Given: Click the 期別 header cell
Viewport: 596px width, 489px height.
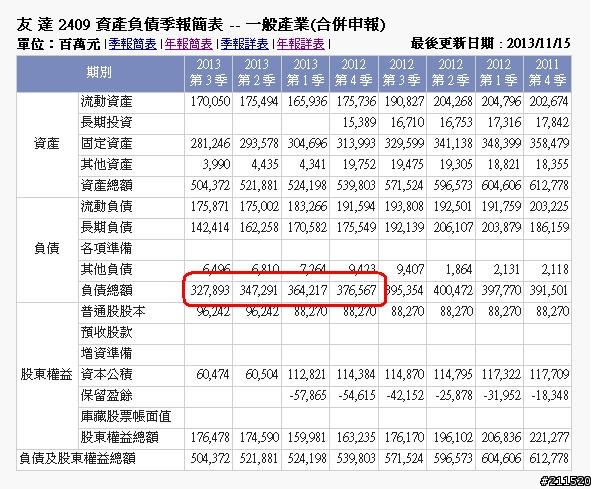Looking at the screenshot, I should pyautogui.click(x=100, y=74).
